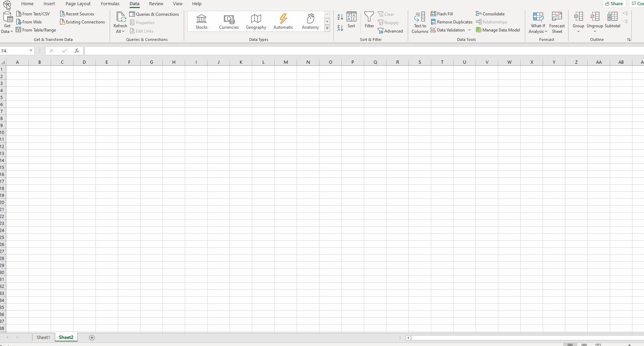Expand the Group dropdown arrow

pos(579,31)
